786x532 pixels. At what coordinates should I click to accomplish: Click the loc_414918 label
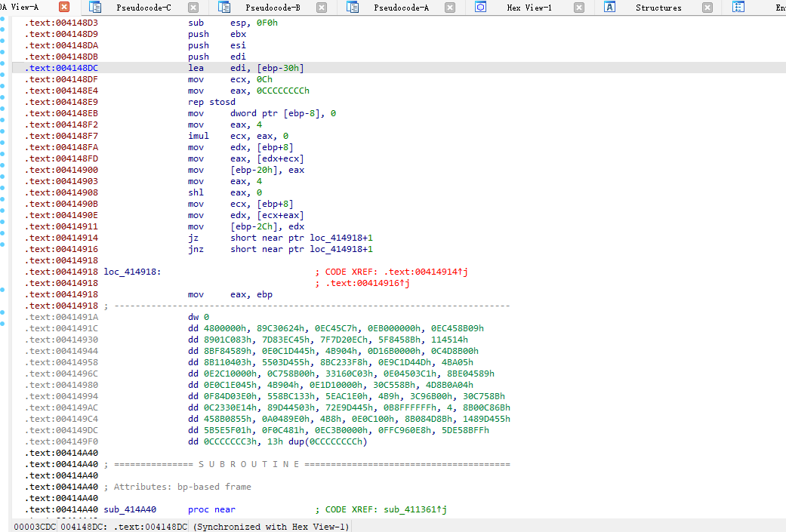point(132,272)
